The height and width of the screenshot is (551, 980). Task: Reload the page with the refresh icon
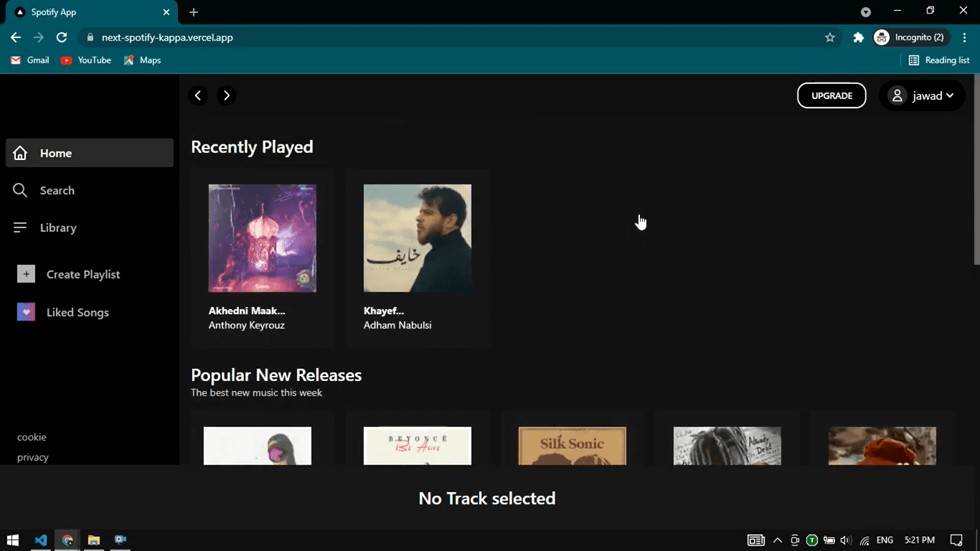[62, 37]
